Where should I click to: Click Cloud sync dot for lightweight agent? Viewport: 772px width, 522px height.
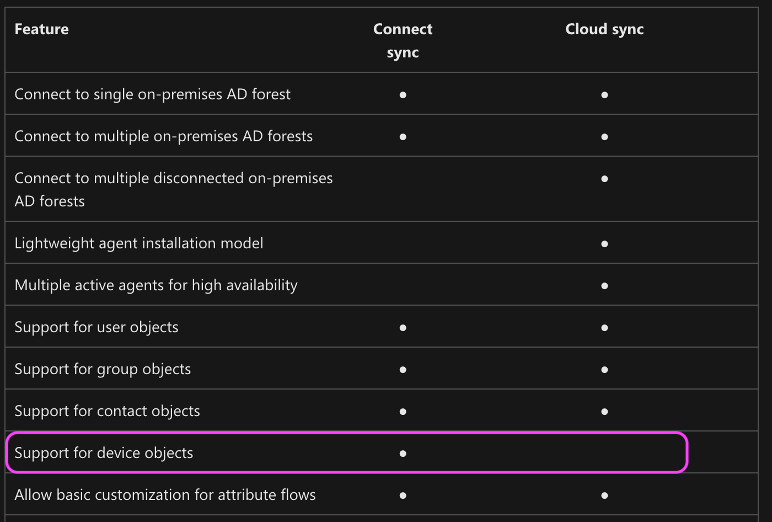[x=605, y=244]
